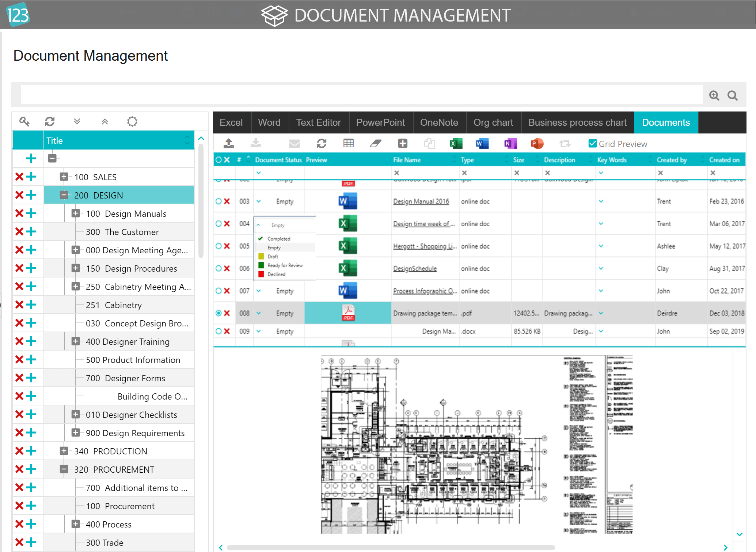Image resolution: width=756 pixels, height=552 pixels.
Task: Open the DesignSchedule document link
Action: pyautogui.click(x=415, y=268)
